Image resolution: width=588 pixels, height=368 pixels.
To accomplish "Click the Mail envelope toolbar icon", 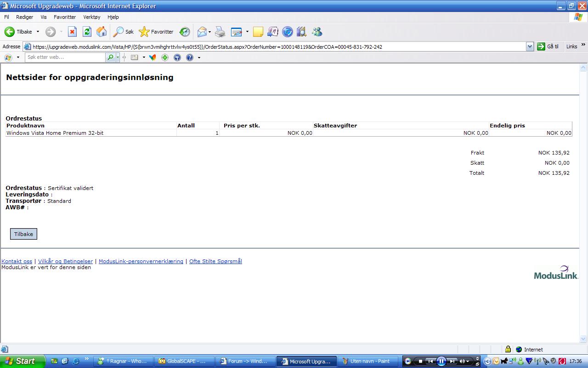I will click(x=202, y=32).
